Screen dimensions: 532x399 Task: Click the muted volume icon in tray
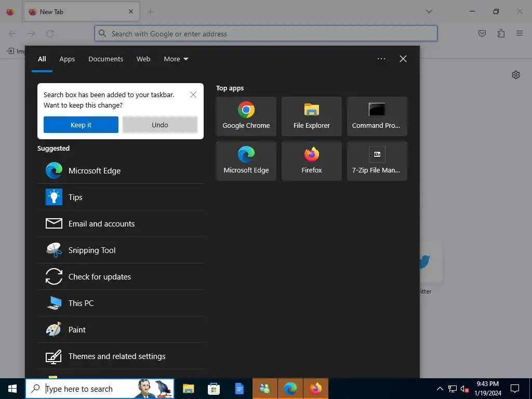tap(464, 389)
